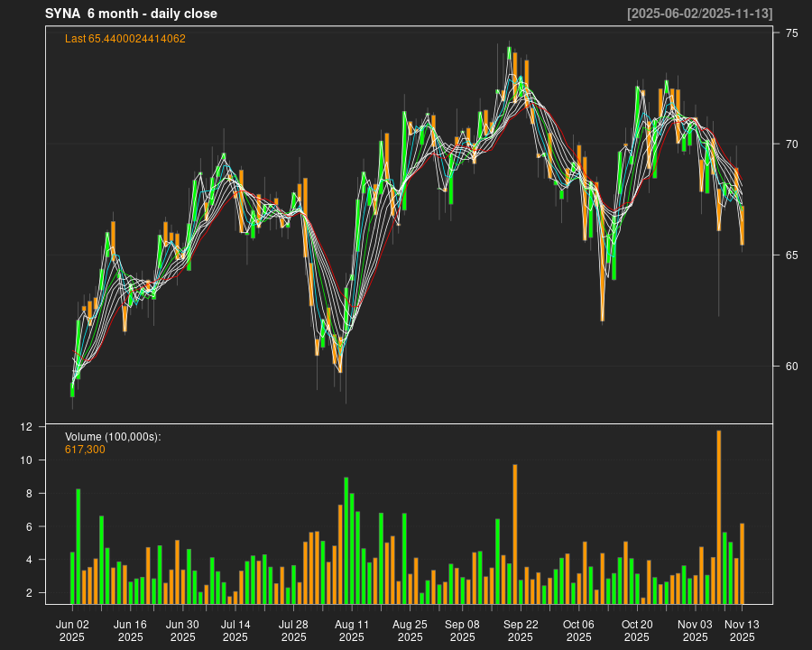Click the 12 volume axis label
The width and height of the screenshot is (812, 650).
52,427
